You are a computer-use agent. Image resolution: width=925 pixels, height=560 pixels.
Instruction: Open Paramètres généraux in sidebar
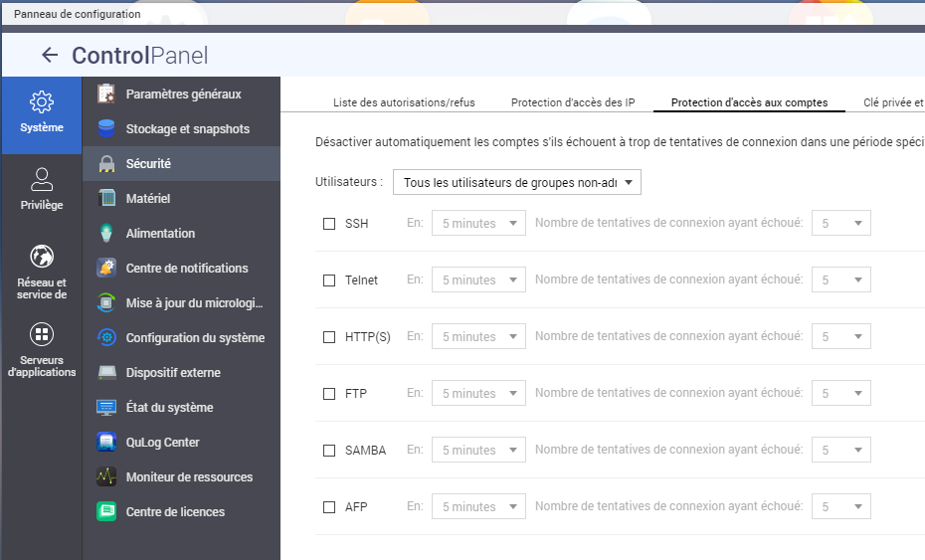tap(183, 94)
